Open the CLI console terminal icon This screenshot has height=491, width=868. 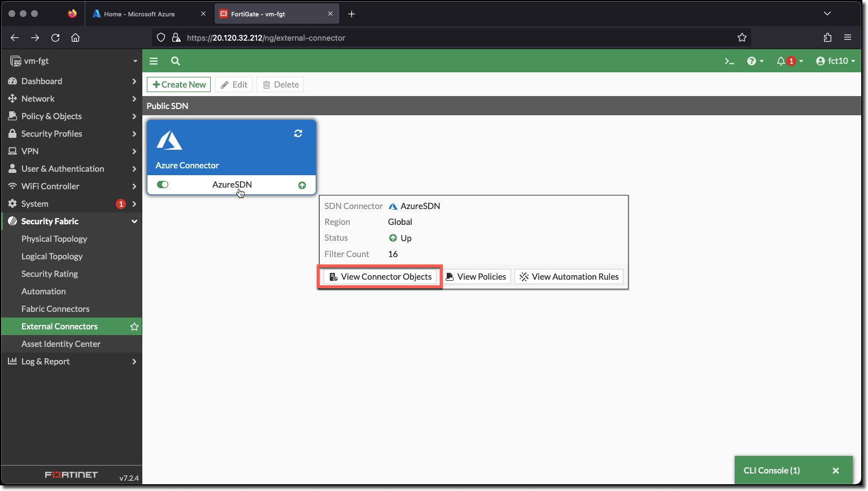[730, 61]
